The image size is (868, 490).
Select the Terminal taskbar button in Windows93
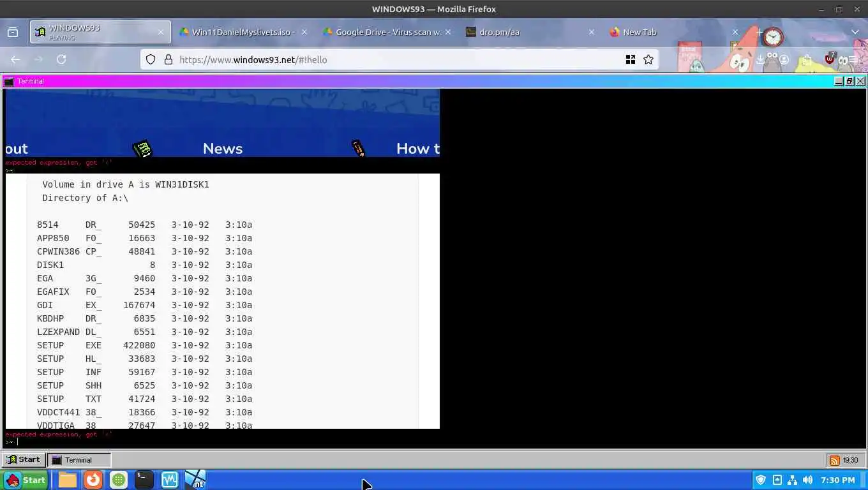(x=79, y=459)
